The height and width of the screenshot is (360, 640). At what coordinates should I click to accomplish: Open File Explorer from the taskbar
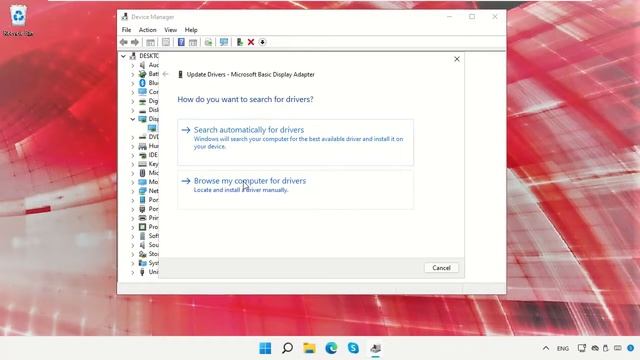[309, 348]
